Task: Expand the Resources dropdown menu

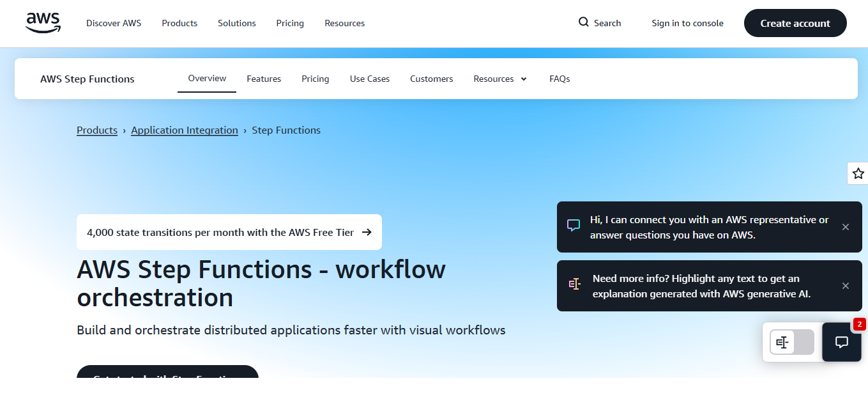Action: pos(499,79)
